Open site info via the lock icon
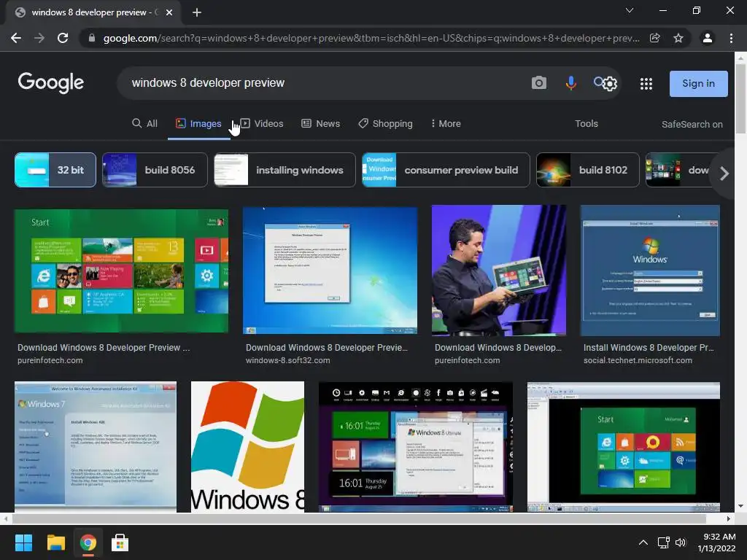Viewport: 747px width, 560px height. 92,38
